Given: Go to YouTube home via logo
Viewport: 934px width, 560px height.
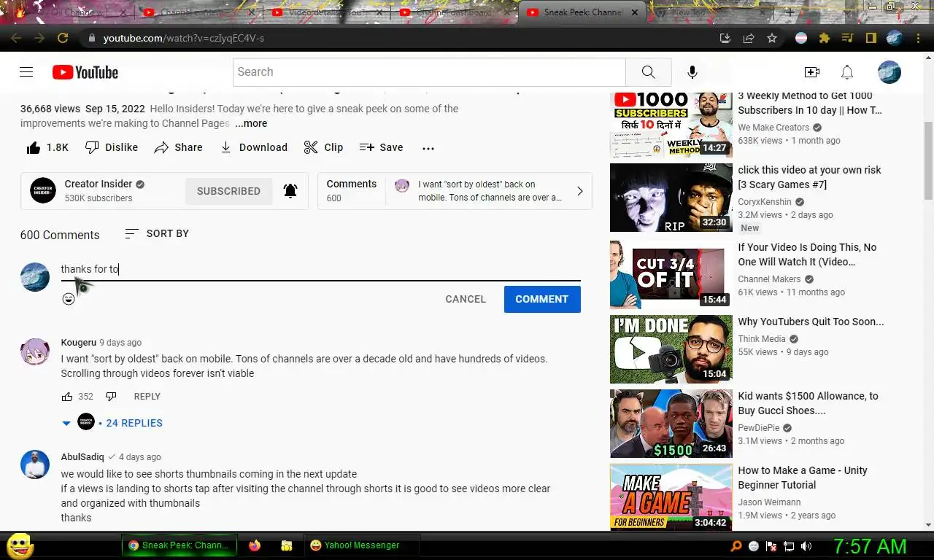Looking at the screenshot, I should point(85,72).
